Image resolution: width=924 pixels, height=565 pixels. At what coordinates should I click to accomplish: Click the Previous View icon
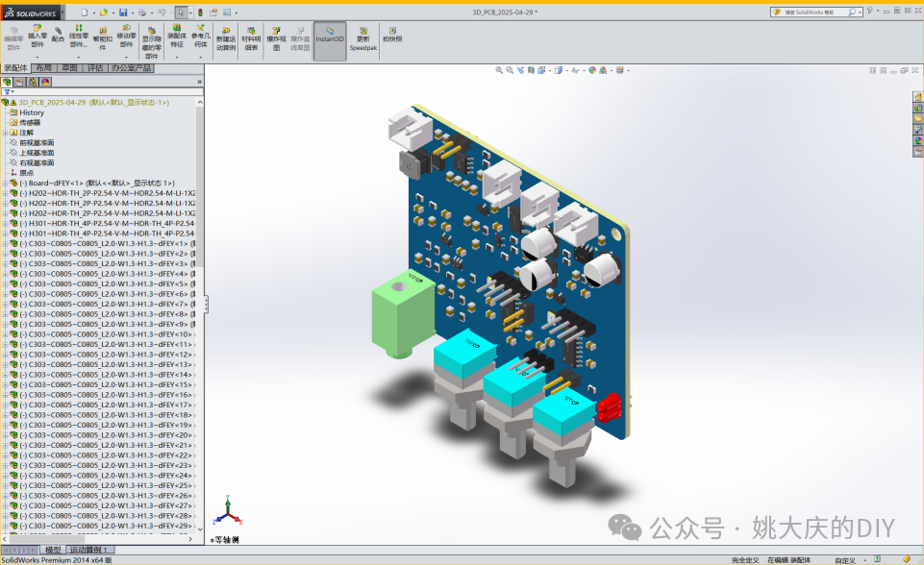pyautogui.click(x=520, y=70)
